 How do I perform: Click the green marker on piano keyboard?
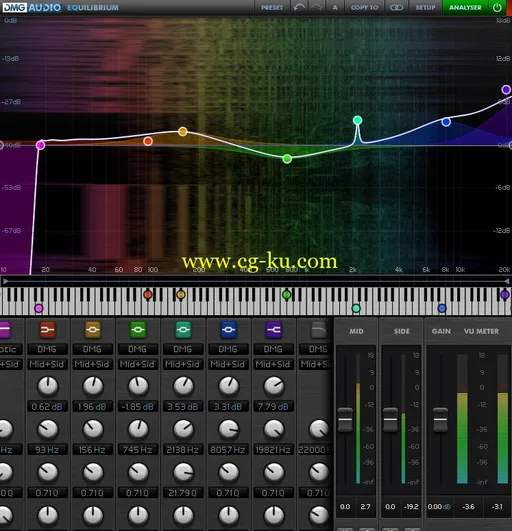[x=286, y=295]
